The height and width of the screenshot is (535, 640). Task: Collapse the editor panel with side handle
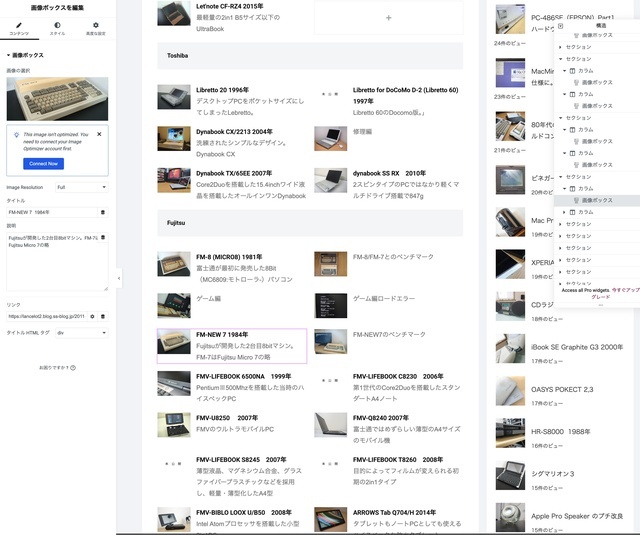pos(119,278)
